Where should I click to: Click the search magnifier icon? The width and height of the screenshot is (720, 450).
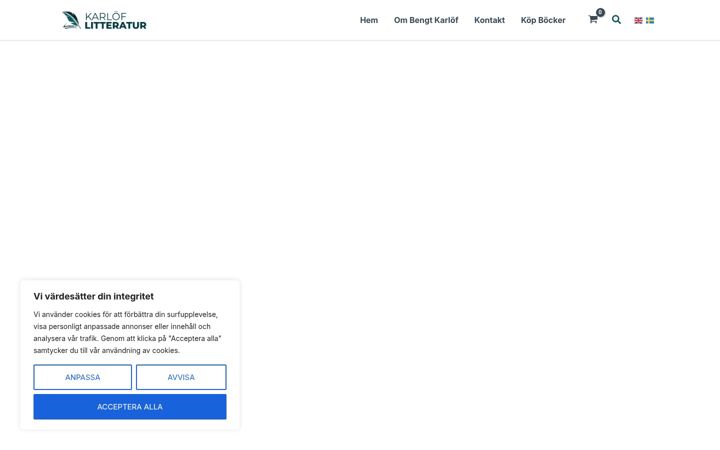(616, 20)
